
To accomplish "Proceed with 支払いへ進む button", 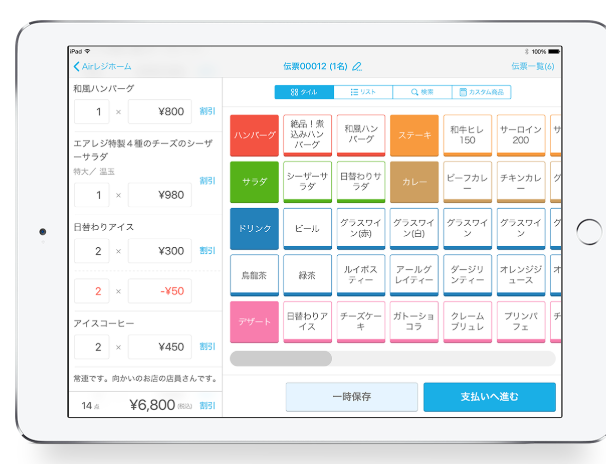I will [489, 397].
